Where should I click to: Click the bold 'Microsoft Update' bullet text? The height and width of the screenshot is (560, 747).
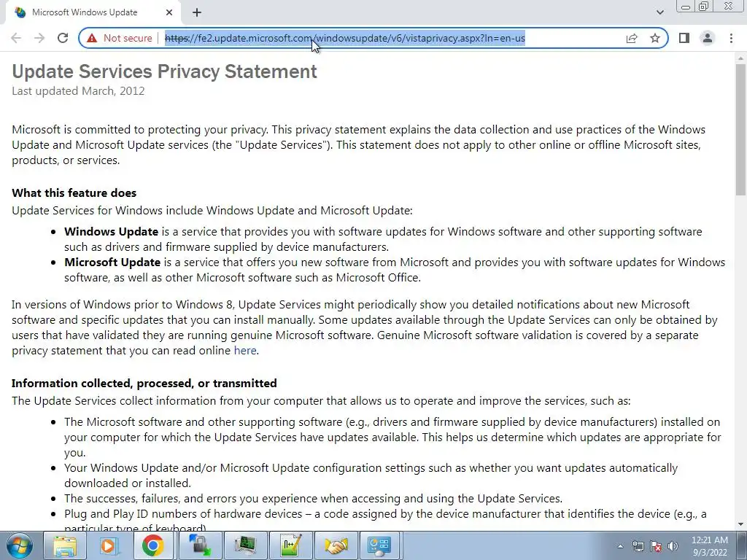pyautogui.click(x=112, y=262)
